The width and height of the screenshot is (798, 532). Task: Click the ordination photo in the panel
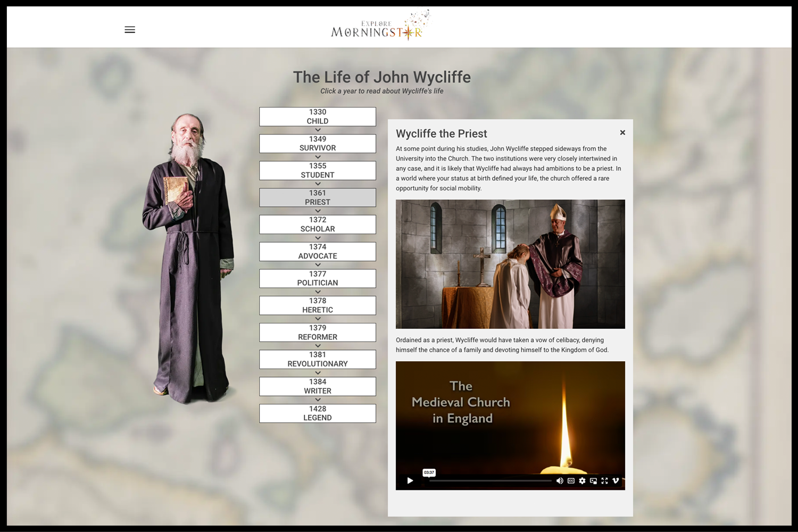pyautogui.click(x=510, y=264)
